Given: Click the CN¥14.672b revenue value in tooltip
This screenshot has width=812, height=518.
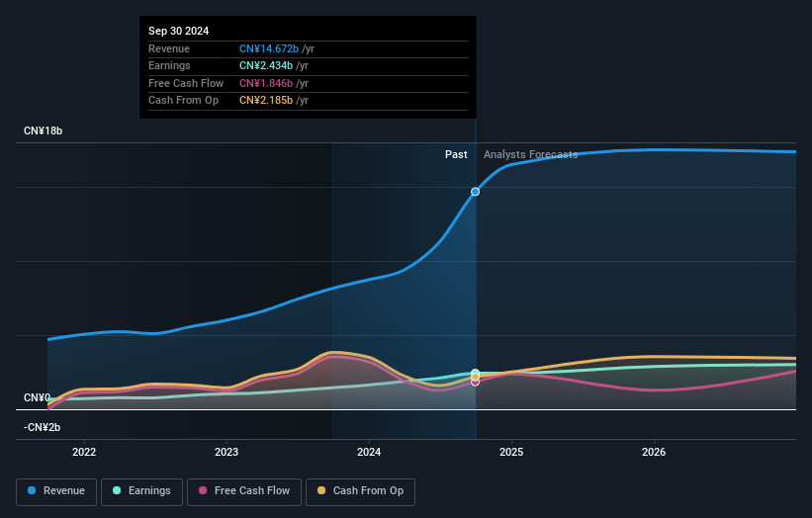Looking at the screenshot, I should 269,48.
